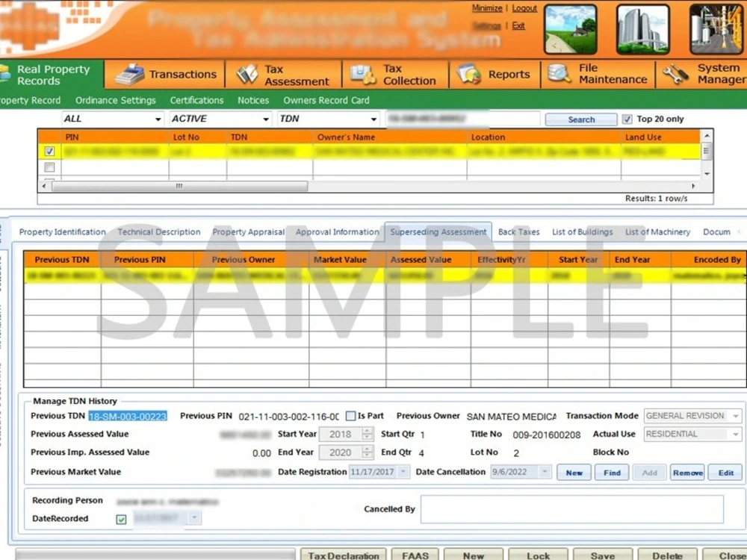The image size is (747, 560).
Task: Click the Save button
Action: pos(603,555)
